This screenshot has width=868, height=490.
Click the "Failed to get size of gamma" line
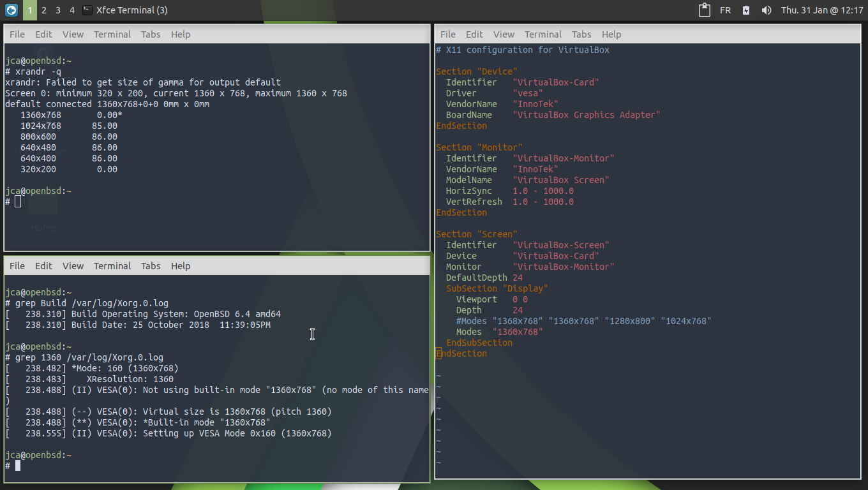[x=143, y=82]
